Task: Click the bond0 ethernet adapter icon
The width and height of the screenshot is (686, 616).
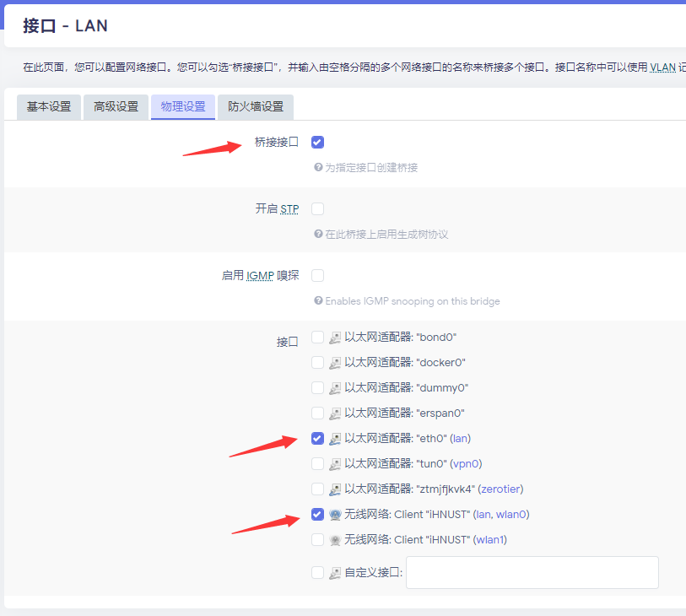Action: 335,338
